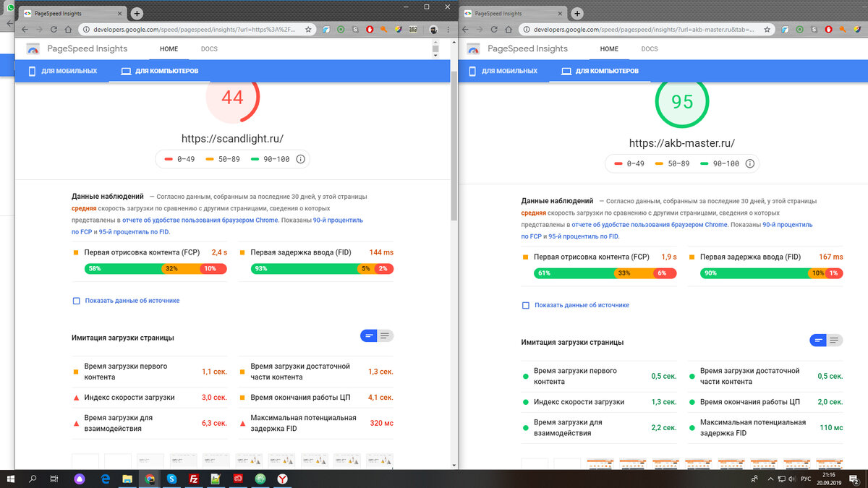Close PageSpeed Insights tab in right window
The image size is (868, 488).
pyautogui.click(x=560, y=14)
